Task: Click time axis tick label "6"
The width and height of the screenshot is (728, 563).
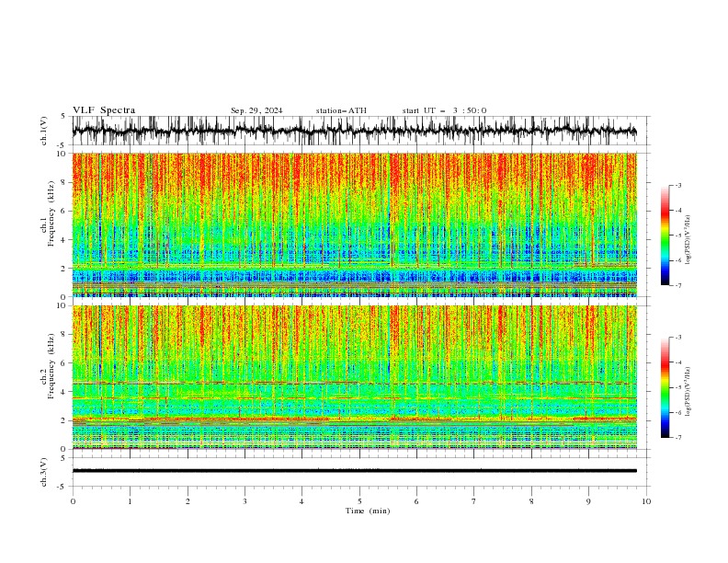Action: (x=416, y=501)
